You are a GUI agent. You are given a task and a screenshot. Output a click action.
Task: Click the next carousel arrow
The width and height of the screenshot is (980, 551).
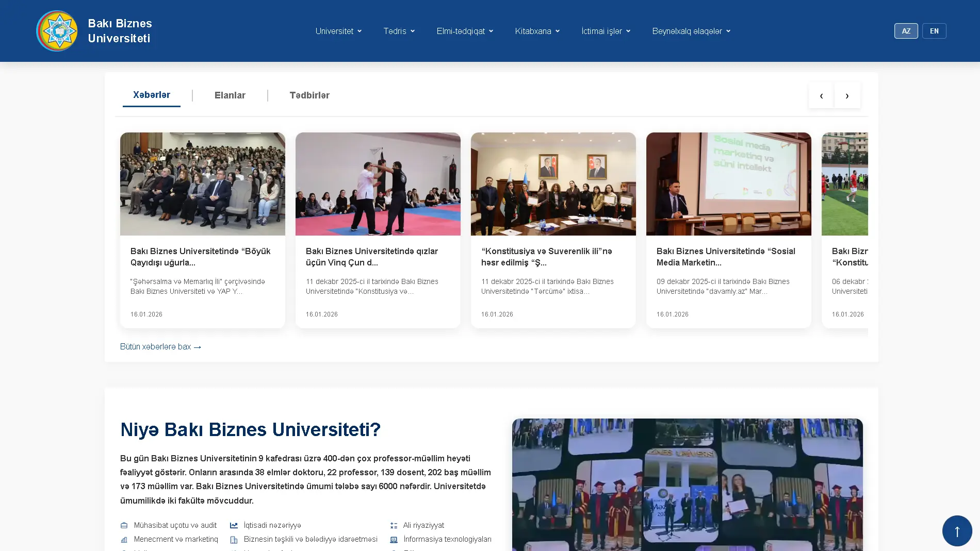(847, 95)
